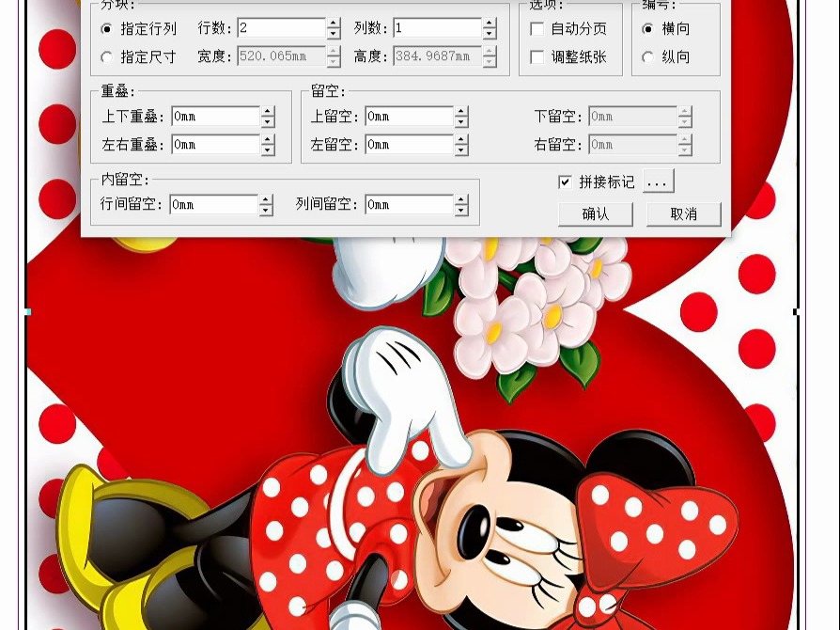Decrease 列数 with down arrow
Viewport: 840px width, 630px height.
(490, 33)
